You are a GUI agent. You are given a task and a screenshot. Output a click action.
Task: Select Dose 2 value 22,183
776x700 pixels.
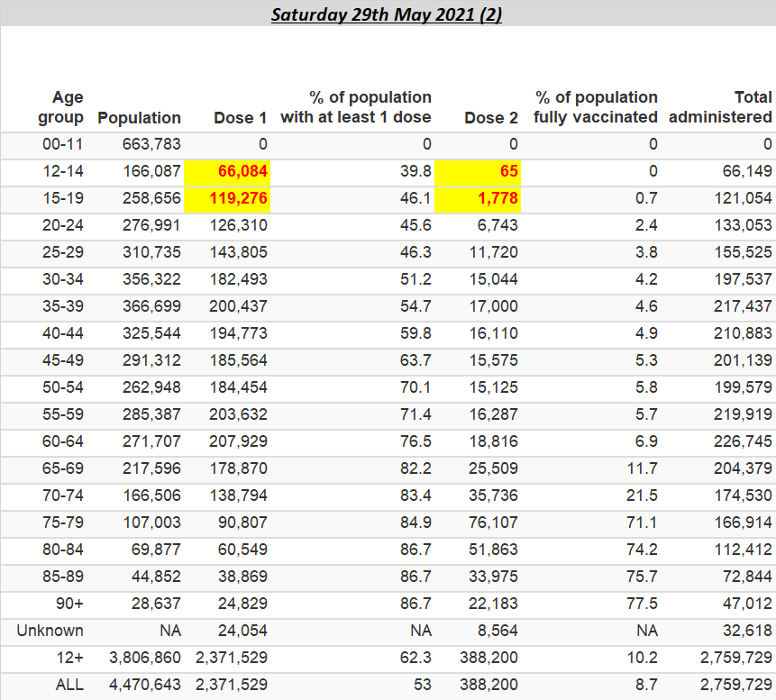(x=493, y=604)
